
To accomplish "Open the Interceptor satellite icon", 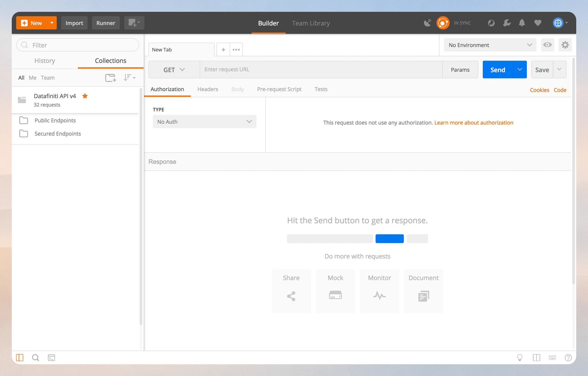I will point(427,22).
